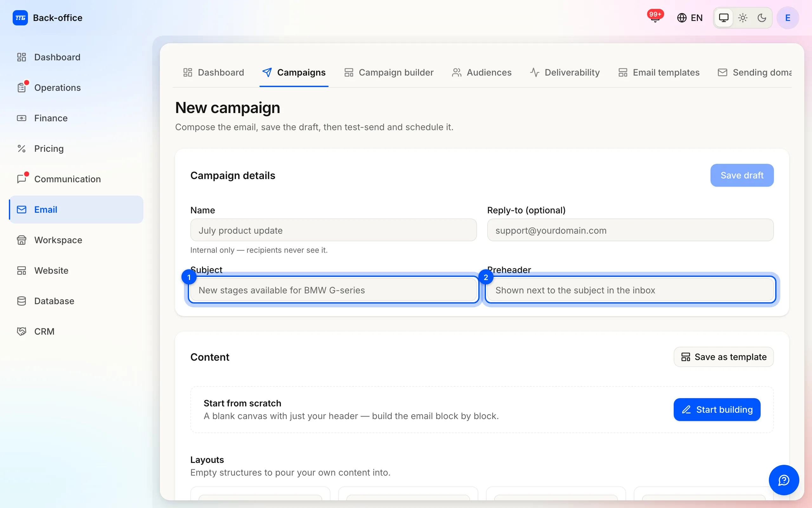Open the notifications bell with 99+ badge
The width and height of the screenshot is (812, 508).
[655, 17]
